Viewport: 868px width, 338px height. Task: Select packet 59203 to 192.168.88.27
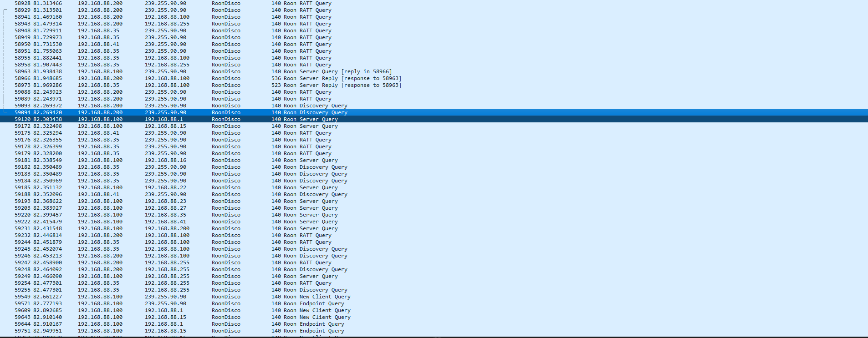click(x=434, y=208)
